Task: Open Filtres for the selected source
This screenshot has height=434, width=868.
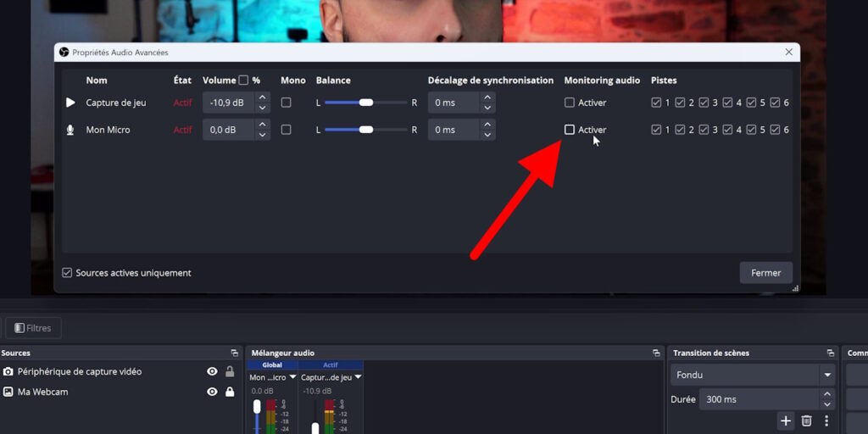Action: tap(33, 328)
